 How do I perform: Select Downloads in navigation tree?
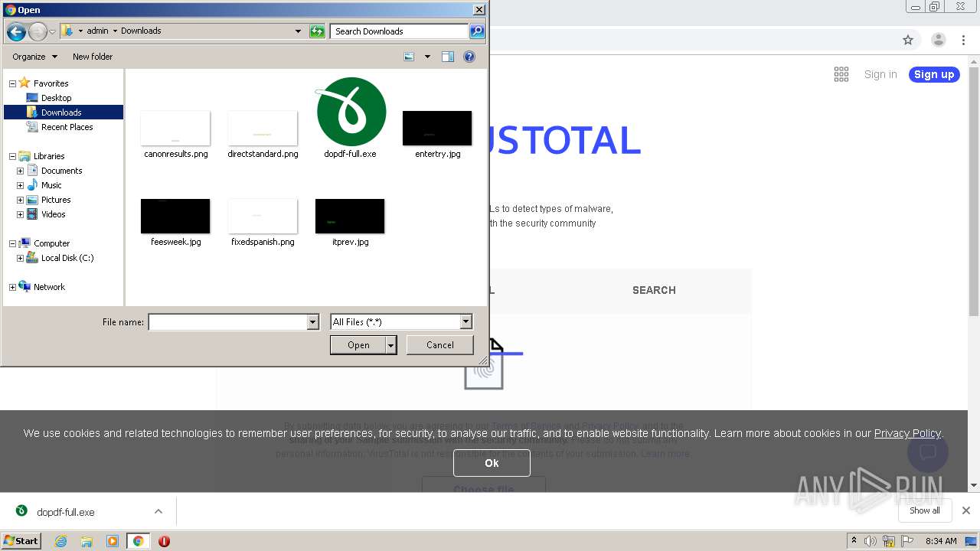[x=61, y=112]
